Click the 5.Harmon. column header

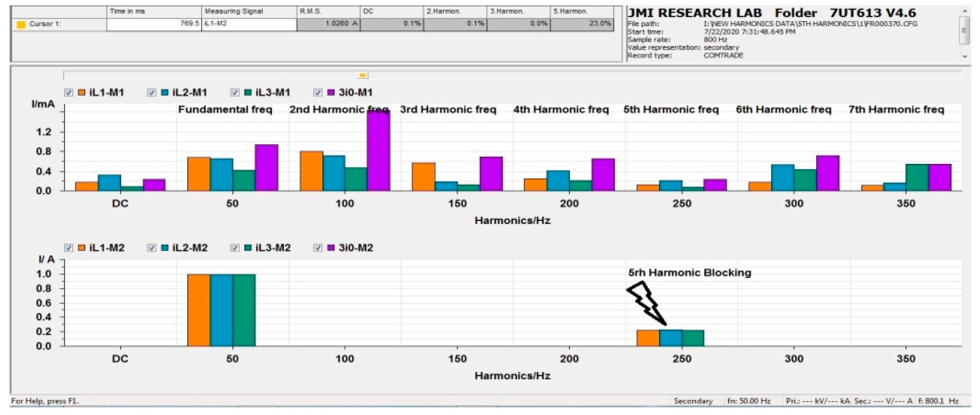581,12
